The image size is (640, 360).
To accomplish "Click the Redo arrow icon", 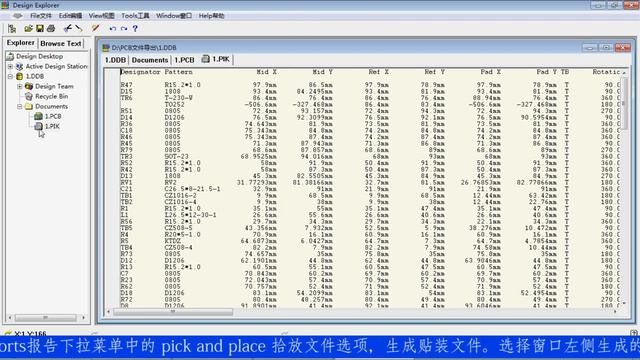I will 124,29.
